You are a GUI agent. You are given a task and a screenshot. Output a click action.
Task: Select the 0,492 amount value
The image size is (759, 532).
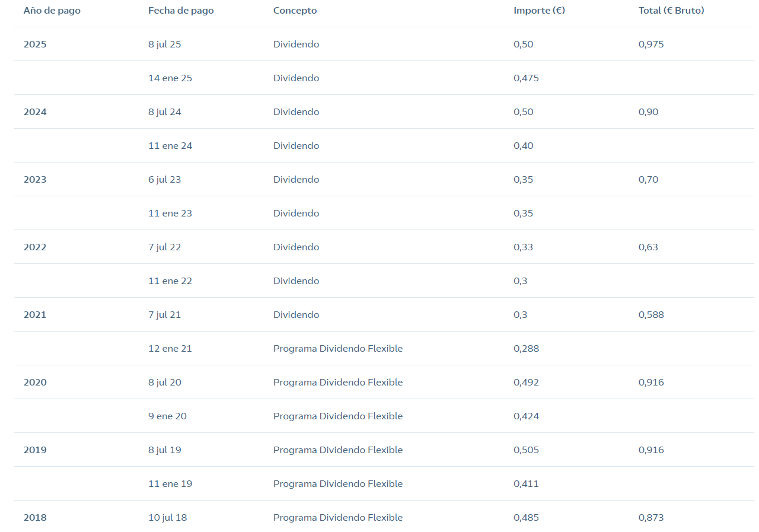(x=526, y=383)
